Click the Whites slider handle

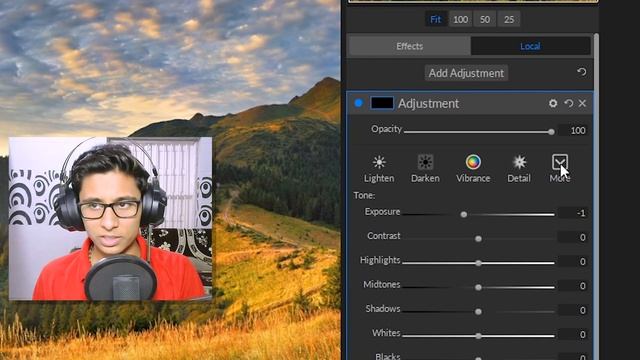(478, 336)
